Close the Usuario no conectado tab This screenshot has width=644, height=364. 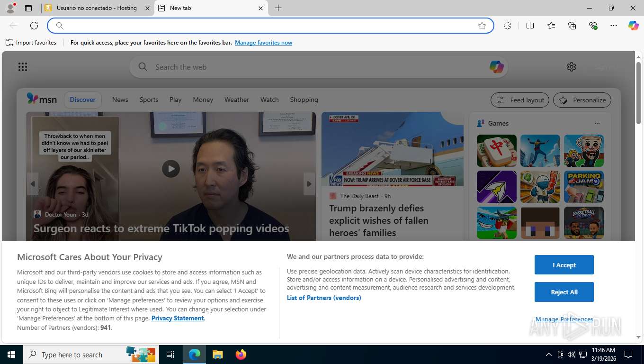pyautogui.click(x=147, y=8)
